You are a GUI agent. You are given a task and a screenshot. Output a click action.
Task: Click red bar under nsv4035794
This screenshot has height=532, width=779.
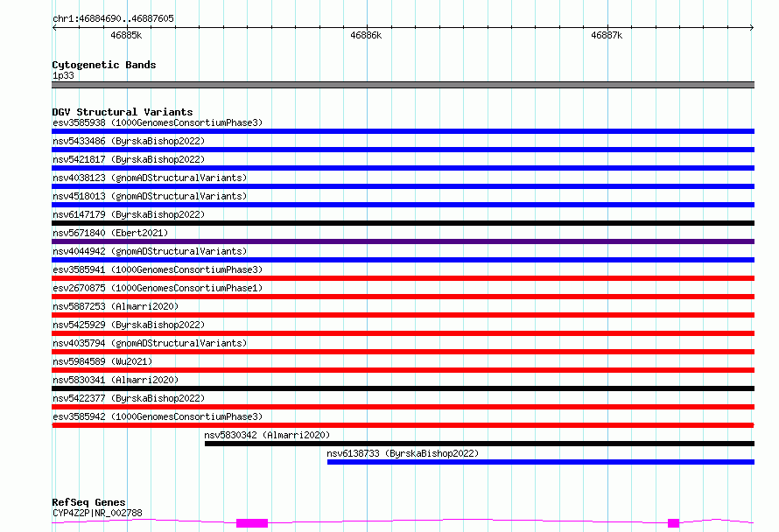(403, 352)
